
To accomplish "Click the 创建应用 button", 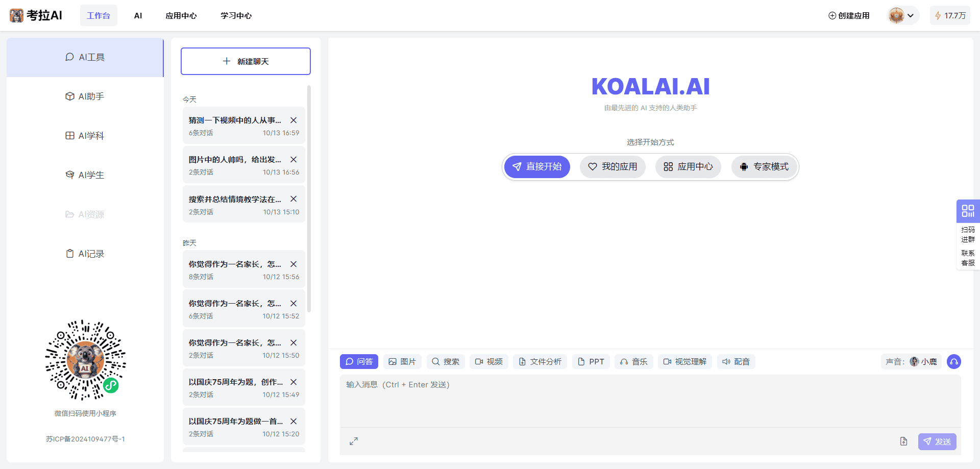I will (849, 15).
